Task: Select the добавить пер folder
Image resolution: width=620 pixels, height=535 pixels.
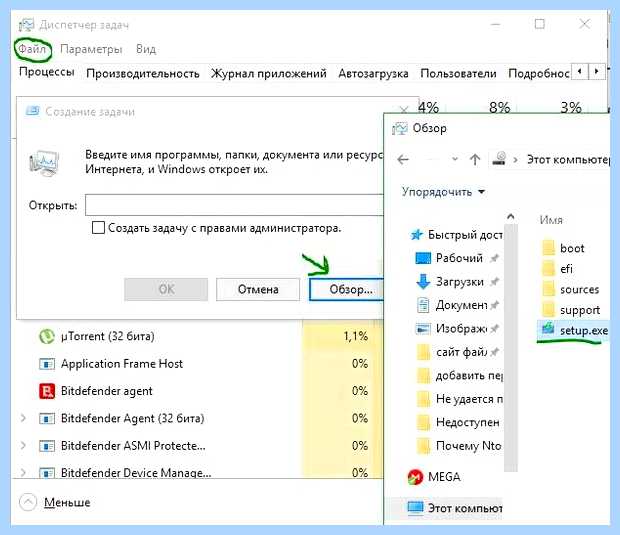Action: (459, 376)
